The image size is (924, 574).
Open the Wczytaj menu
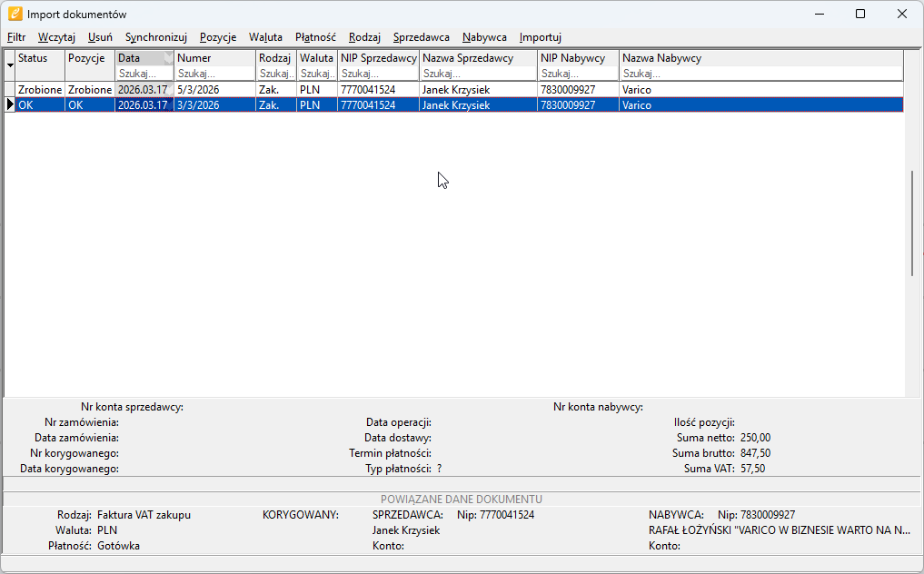[56, 37]
